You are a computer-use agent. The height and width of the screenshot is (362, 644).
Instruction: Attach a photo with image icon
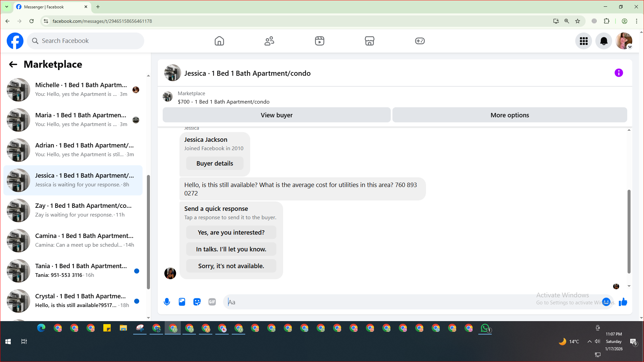point(182,302)
